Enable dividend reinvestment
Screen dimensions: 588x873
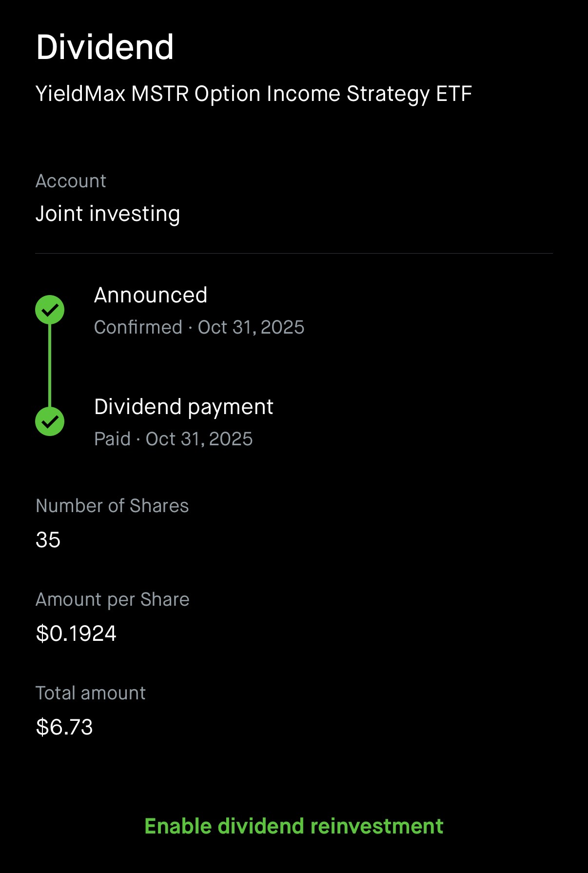(294, 826)
